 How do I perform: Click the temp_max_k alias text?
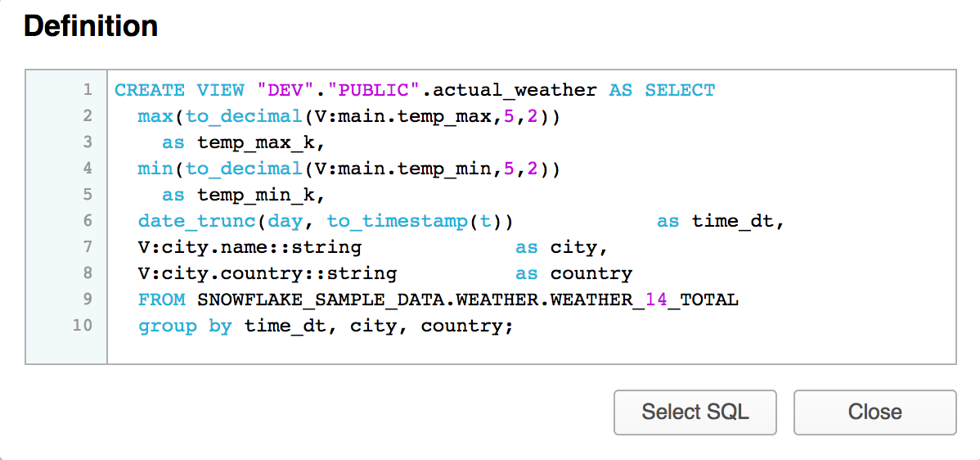(x=261, y=142)
